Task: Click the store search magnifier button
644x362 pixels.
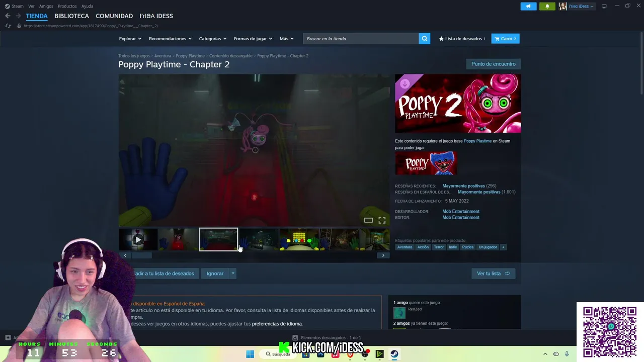Action: click(x=425, y=39)
